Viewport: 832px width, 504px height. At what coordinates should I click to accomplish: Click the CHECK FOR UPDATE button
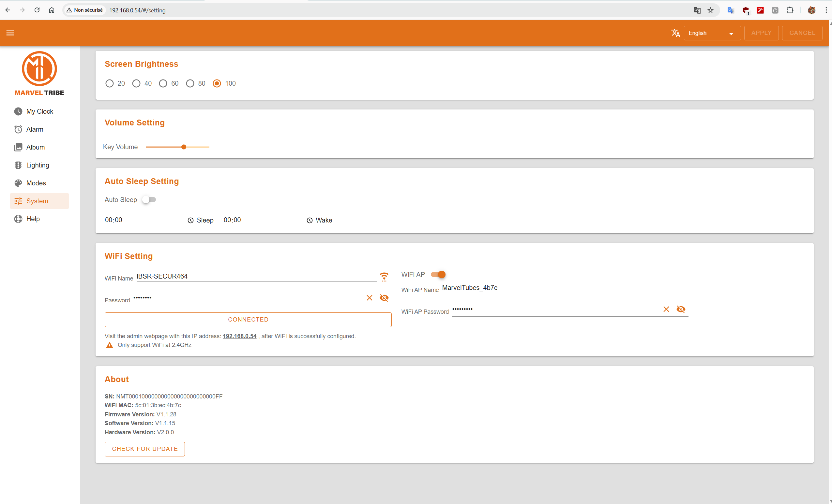click(x=144, y=449)
